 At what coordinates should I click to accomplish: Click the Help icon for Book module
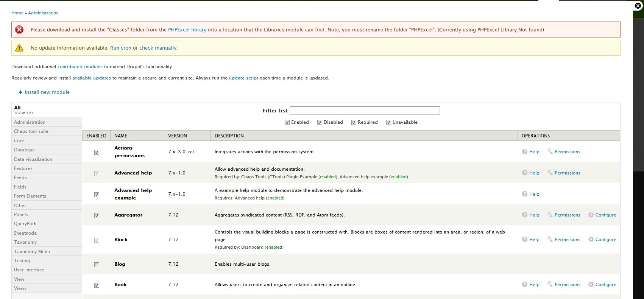pos(524,285)
